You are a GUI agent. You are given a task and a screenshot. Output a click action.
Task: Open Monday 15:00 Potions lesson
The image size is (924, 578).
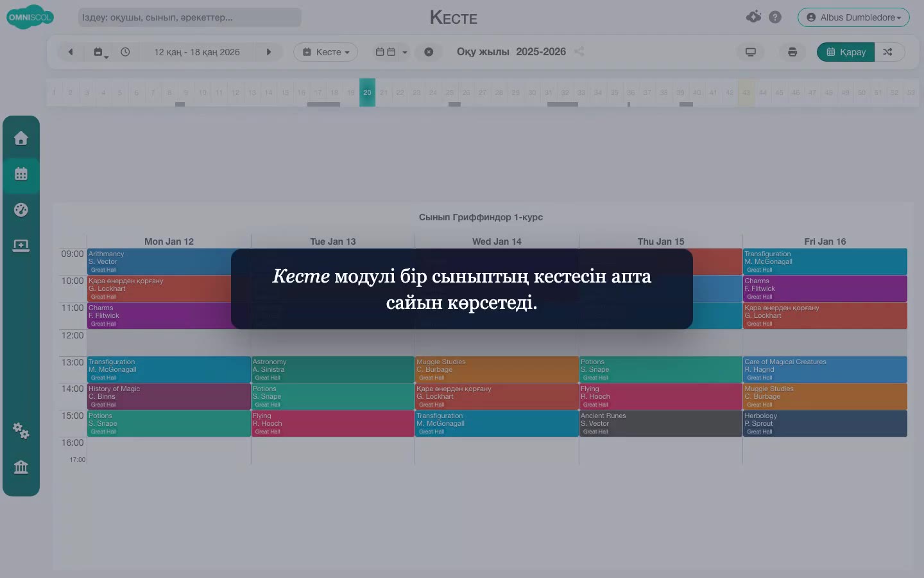(169, 423)
